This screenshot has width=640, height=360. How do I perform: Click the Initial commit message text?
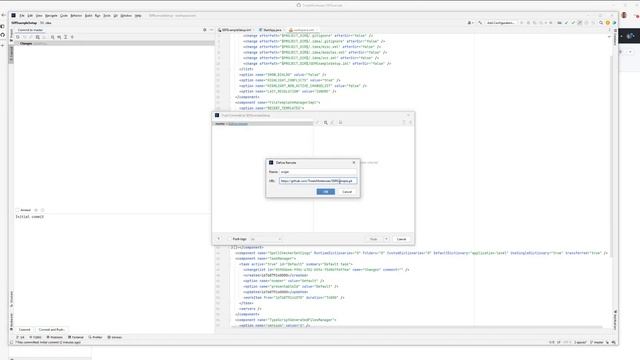click(29, 217)
